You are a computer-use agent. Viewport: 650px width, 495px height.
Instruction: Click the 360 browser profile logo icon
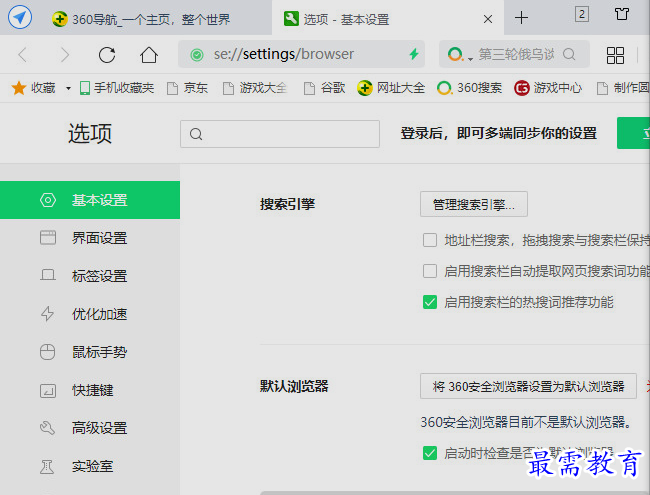click(19, 18)
